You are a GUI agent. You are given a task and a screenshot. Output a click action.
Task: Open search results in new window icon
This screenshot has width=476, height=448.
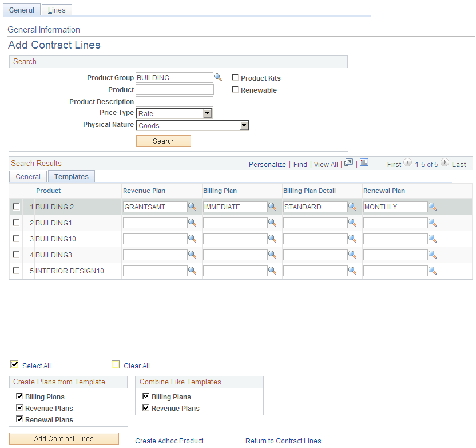(349, 162)
